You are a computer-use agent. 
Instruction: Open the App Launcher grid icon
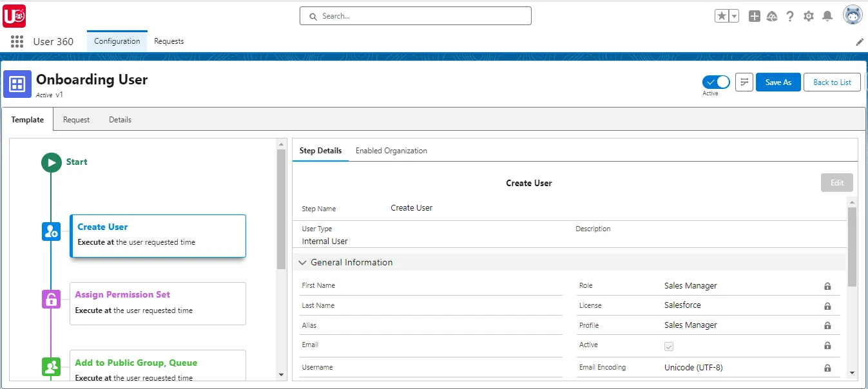pyautogui.click(x=17, y=41)
